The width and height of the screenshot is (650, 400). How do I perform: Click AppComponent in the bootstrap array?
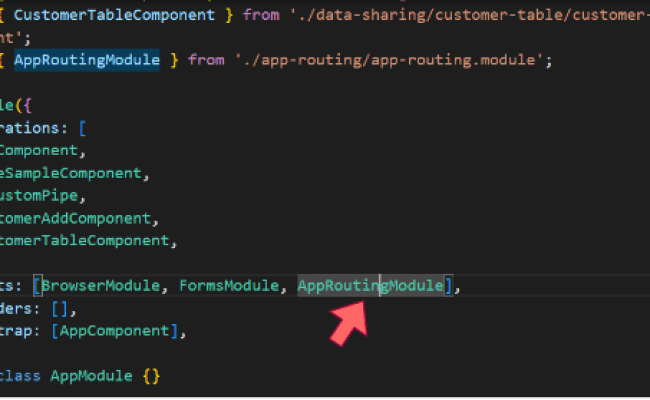click(114, 331)
